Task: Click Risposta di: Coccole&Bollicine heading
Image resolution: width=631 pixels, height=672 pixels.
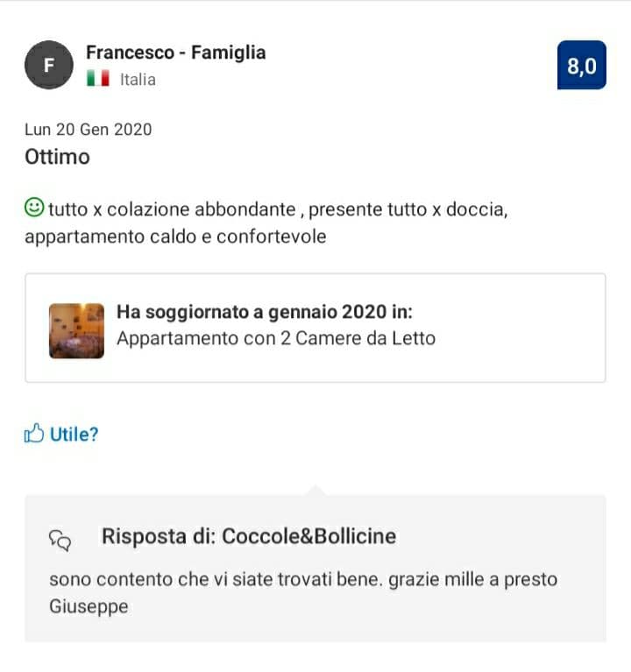Action: pyautogui.click(x=249, y=536)
